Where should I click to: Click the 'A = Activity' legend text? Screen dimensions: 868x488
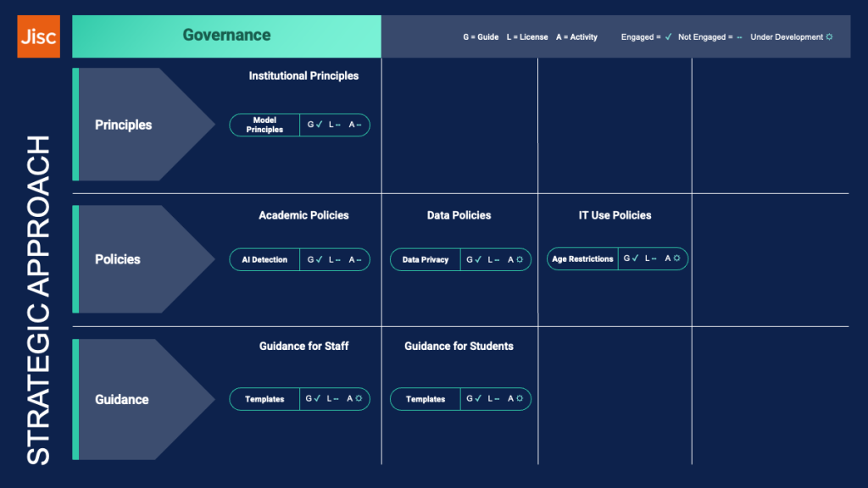point(576,37)
